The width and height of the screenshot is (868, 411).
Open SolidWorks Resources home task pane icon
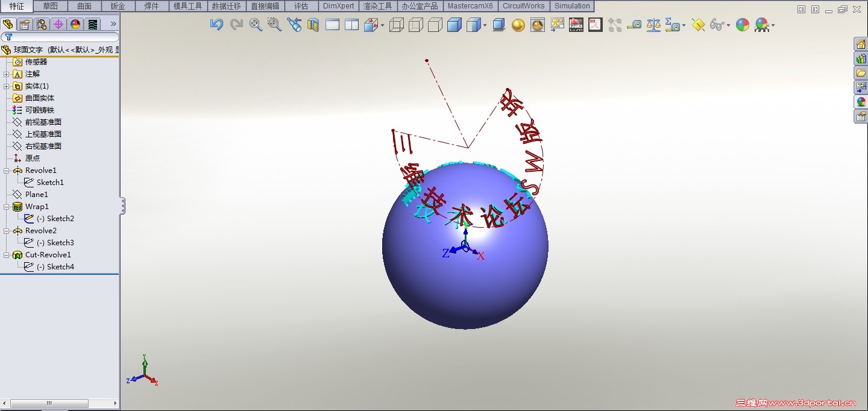tap(861, 44)
